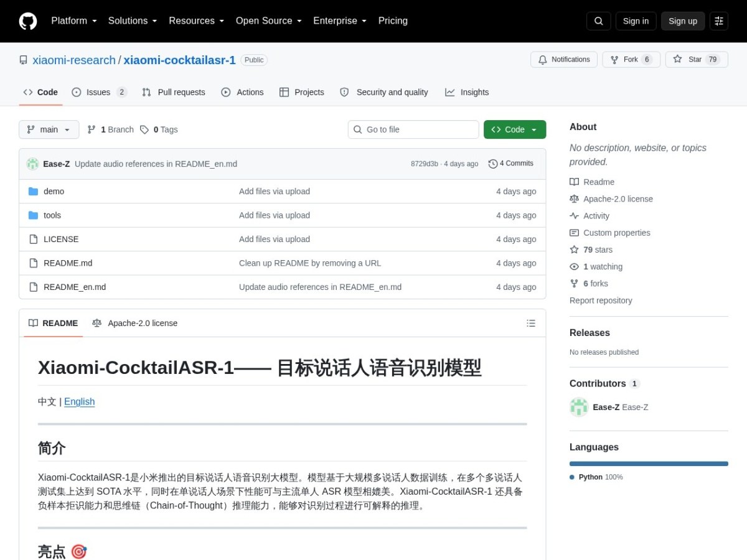The width and height of the screenshot is (747, 560).
Task: Switch to the Actions tab
Action: point(243,92)
